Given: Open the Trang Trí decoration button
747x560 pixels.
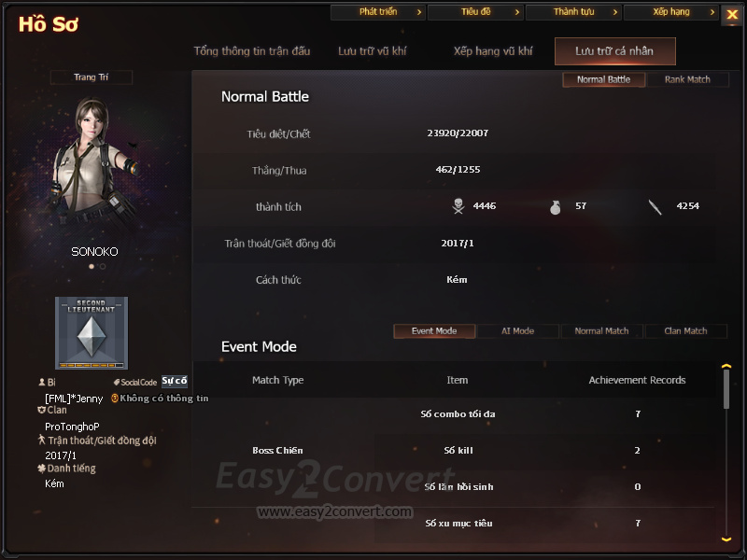Looking at the screenshot, I should pos(91,77).
